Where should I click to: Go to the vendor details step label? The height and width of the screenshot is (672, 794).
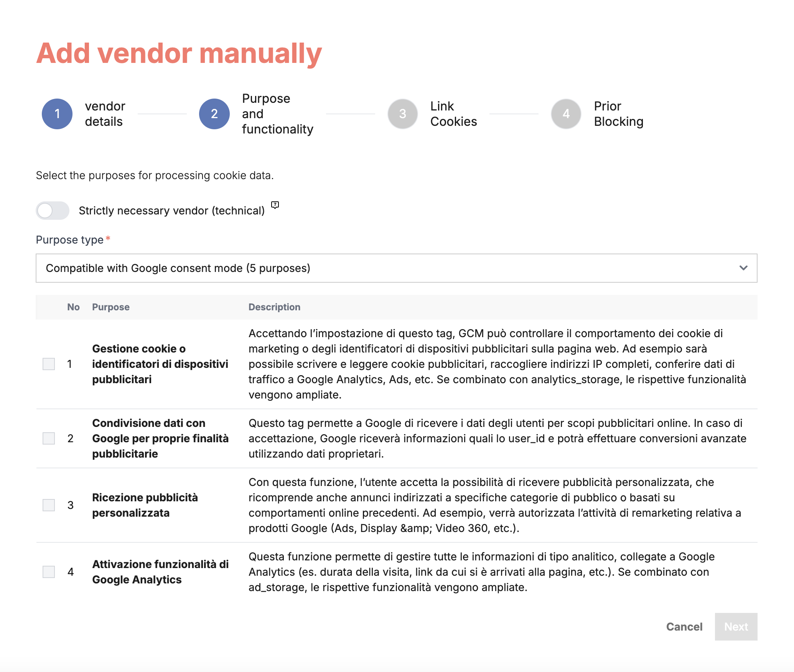point(105,114)
